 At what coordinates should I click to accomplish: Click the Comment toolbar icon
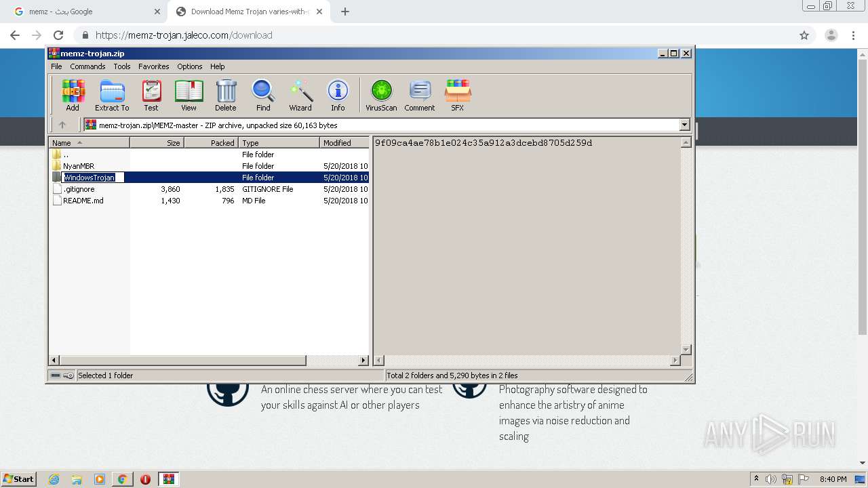point(420,95)
